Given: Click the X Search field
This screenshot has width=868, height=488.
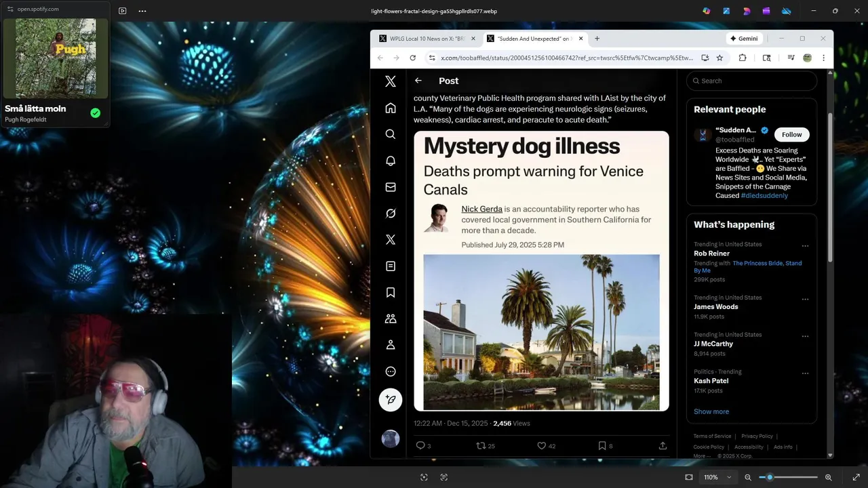Looking at the screenshot, I should click(751, 81).
